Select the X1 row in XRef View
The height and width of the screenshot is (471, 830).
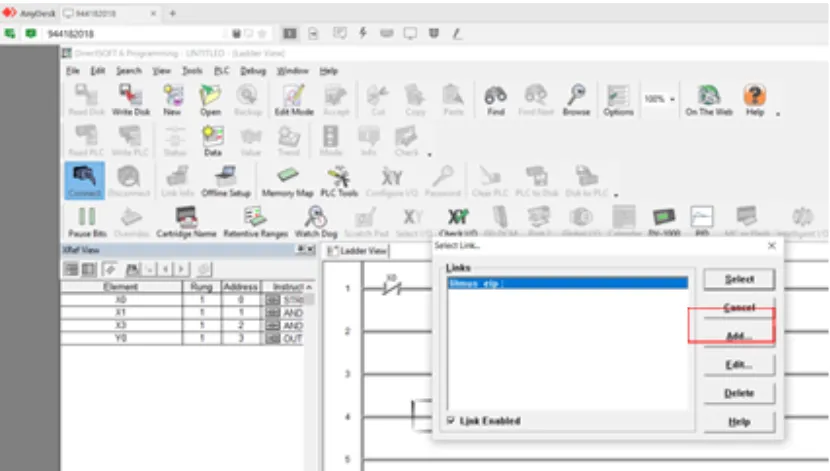click(x=183, y=312)
